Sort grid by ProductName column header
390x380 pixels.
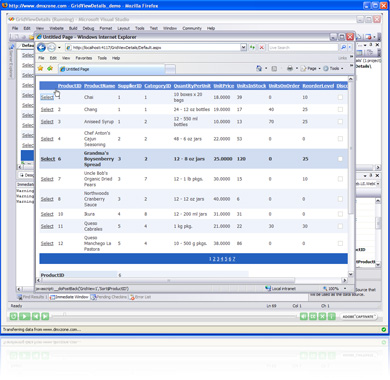point(99,86)
